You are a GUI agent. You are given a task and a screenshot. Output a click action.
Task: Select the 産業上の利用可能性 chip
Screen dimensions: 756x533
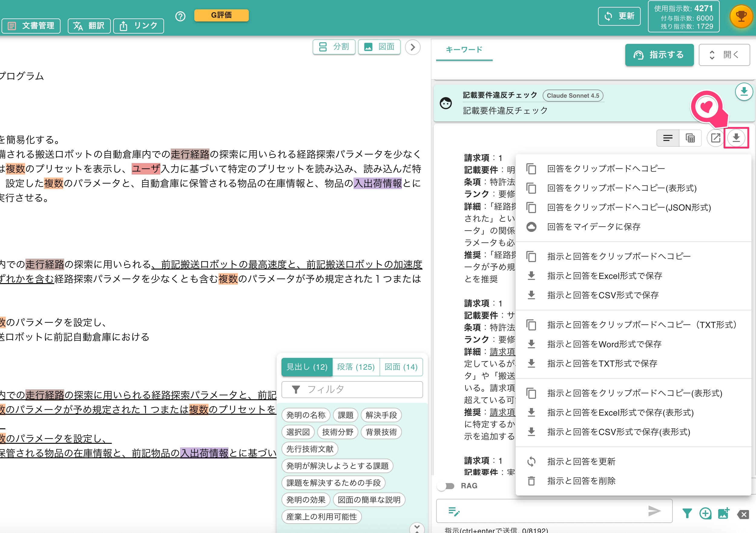click(322, 517)
